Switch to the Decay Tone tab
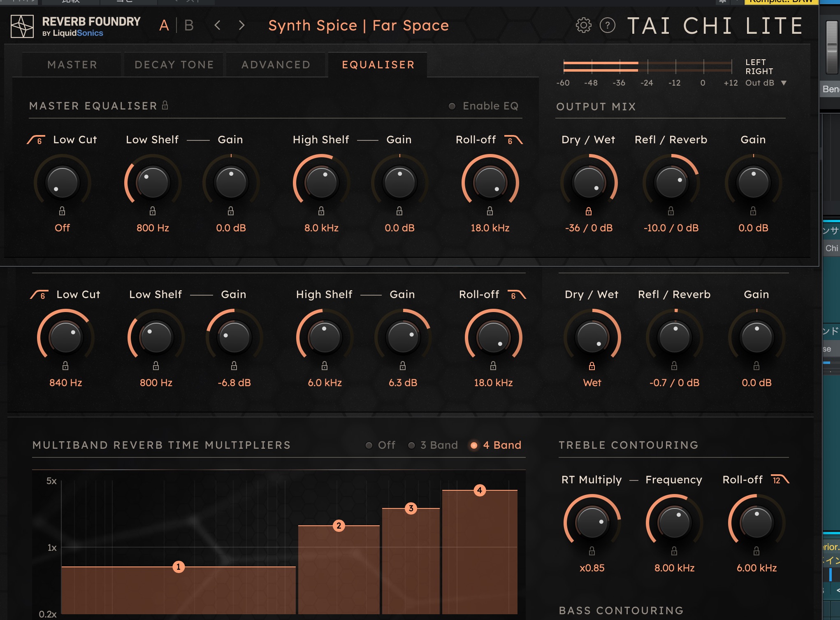This screenshot has height=620, width=840. click(174, 65)
